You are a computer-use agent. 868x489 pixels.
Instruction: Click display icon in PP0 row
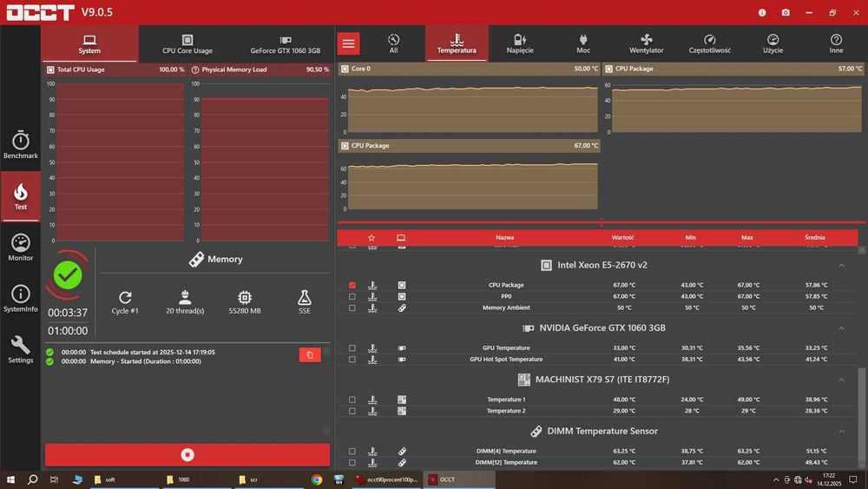pos(402,296)
